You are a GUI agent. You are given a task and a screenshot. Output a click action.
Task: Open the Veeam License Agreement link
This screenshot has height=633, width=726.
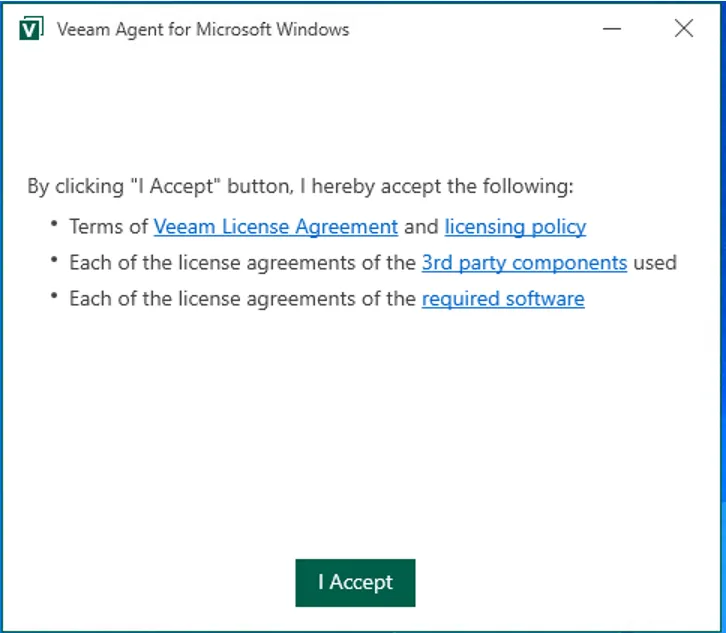point(276,227)
